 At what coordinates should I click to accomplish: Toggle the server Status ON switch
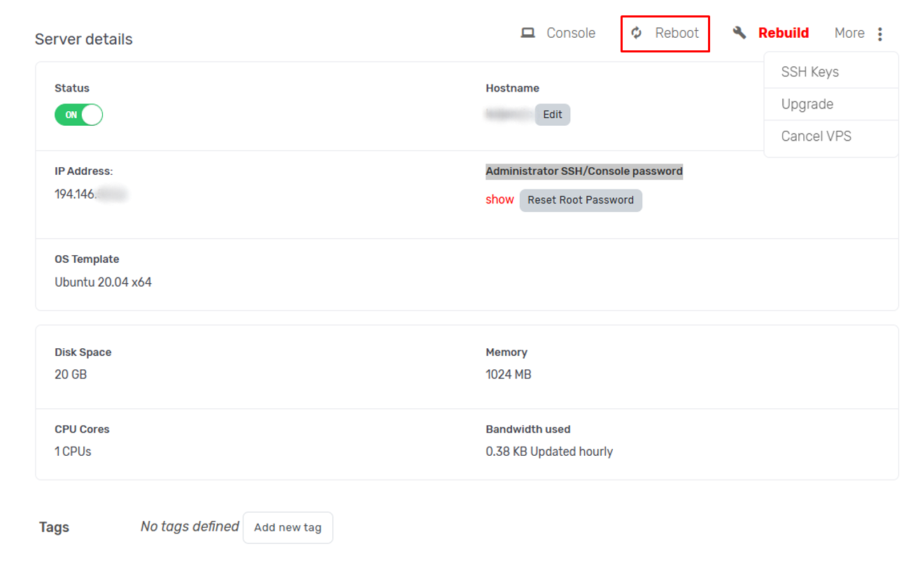click(78, 115)
